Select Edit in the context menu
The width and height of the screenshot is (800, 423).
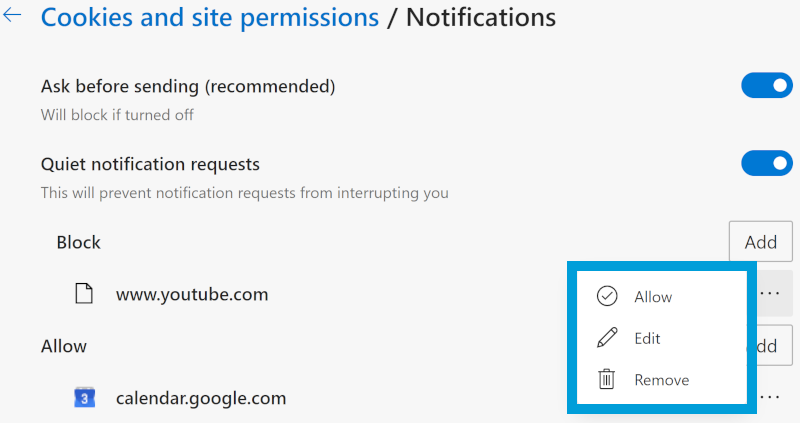click(647, 339)
